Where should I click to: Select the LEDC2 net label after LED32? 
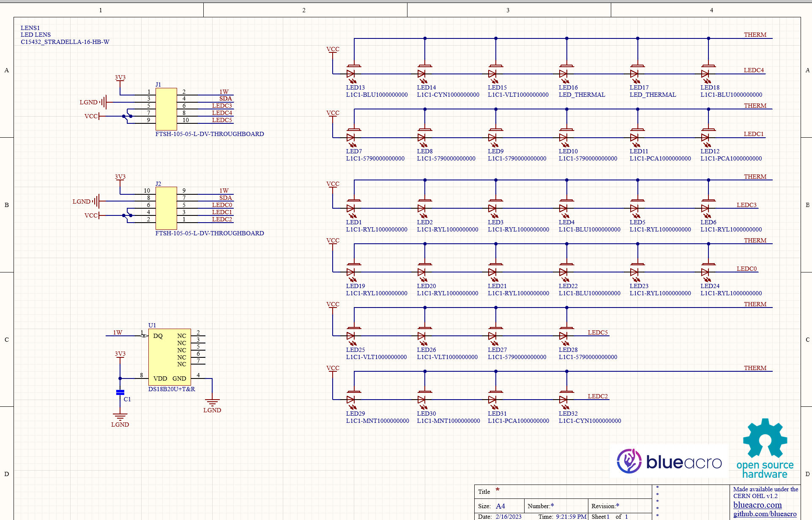(x=598, y=396)
